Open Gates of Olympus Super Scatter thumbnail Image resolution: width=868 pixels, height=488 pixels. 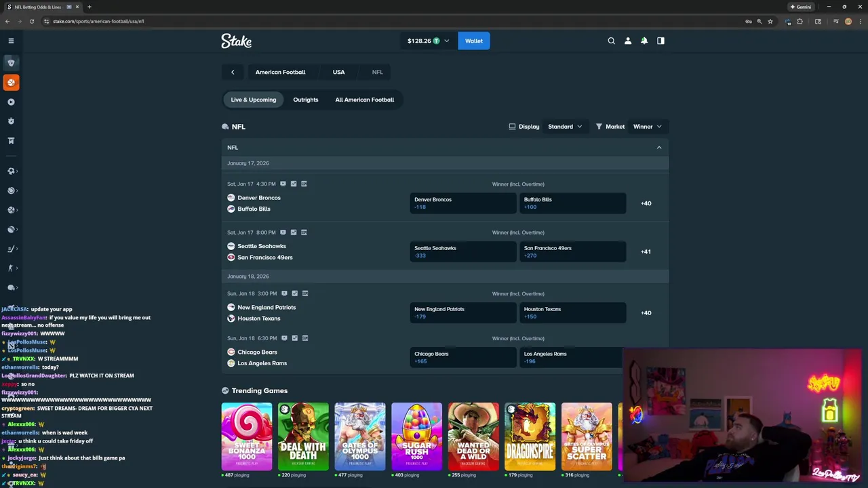[x=587, y=436]
